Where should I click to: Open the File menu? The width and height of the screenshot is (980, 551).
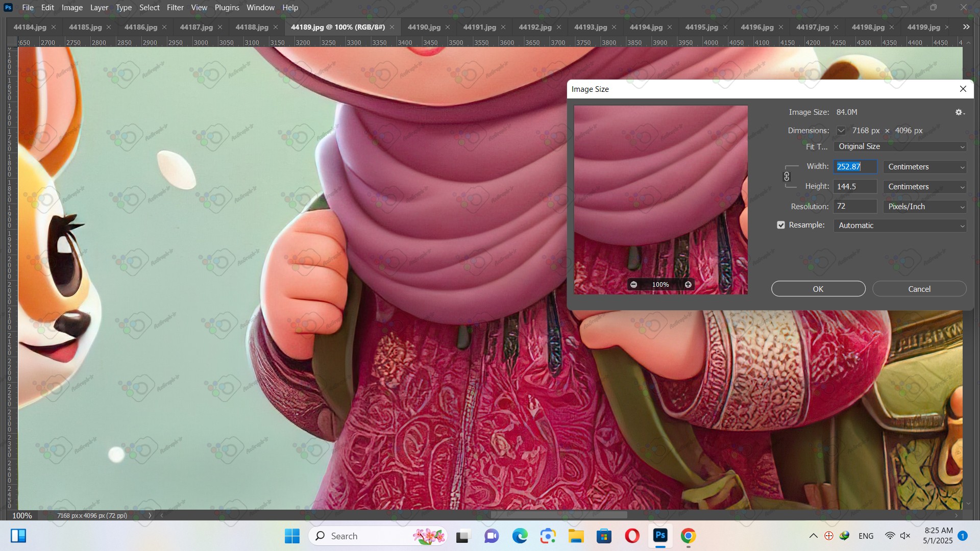[x=28, y=8]
